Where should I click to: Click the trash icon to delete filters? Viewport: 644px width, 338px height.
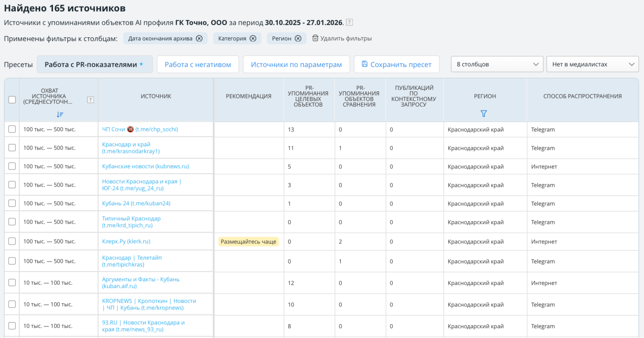315,38
